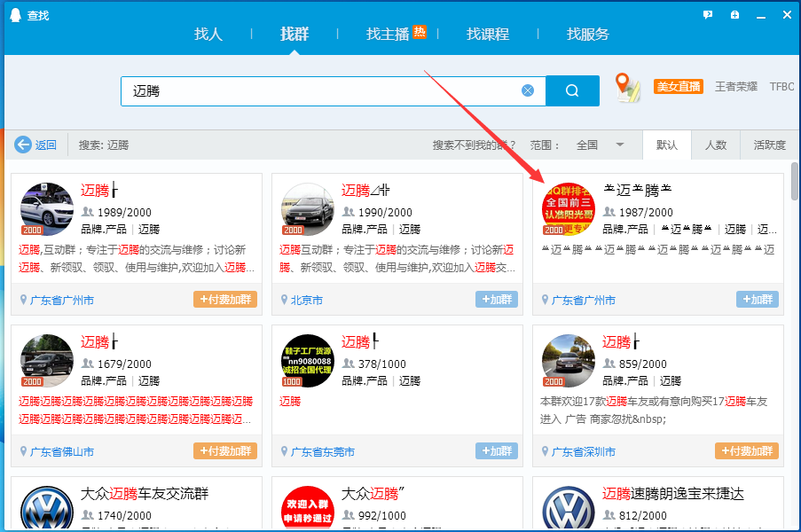Open the map location icon beside search
This screenshot has width=801, height=532.
pyautogui.click(x=628, y=88)
